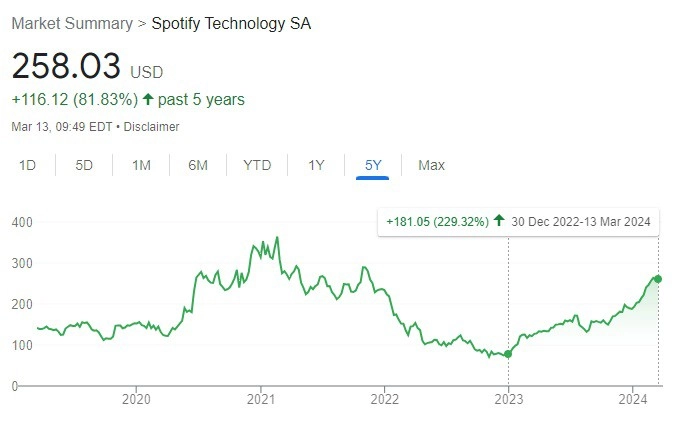Select the 1D time range tab

[27, 165]
